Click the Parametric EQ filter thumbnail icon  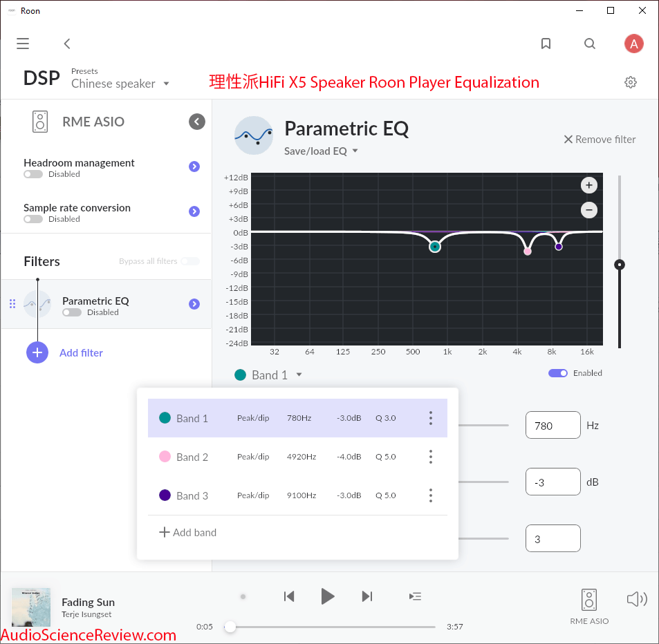tap(37, 304)
